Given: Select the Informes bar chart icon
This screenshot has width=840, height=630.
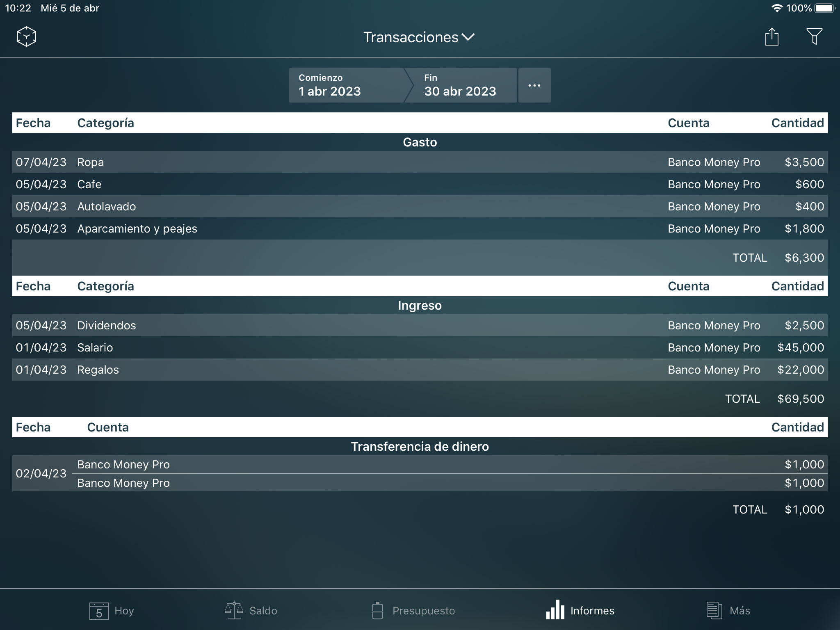Looking at the screenshot, I should [555, 610].
